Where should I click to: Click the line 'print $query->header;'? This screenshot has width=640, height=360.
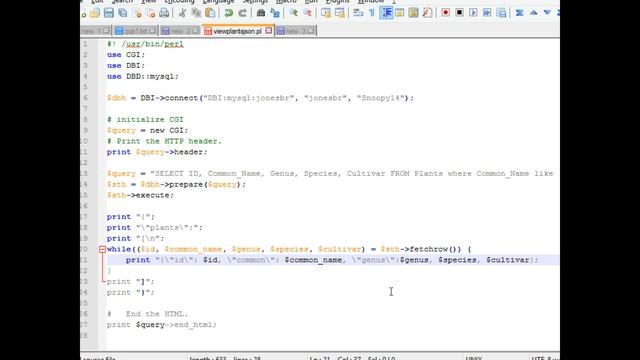[157, 152]
